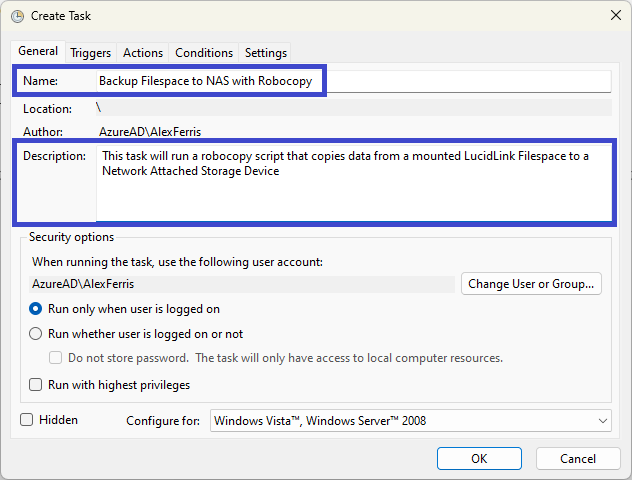Go to the Conditions tab
This screenshot has height=480, width=632.
[x=204, y=53]
